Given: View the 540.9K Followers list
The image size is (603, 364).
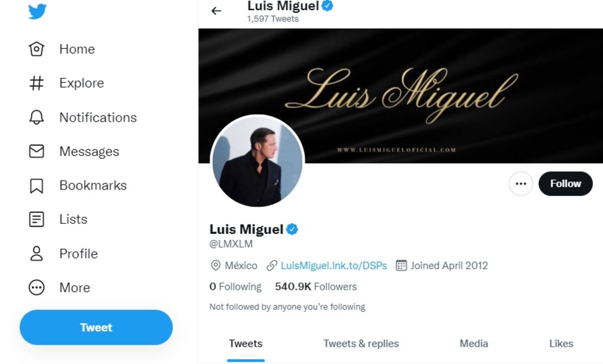Looking at the screenshot, I should coord(316,287).
